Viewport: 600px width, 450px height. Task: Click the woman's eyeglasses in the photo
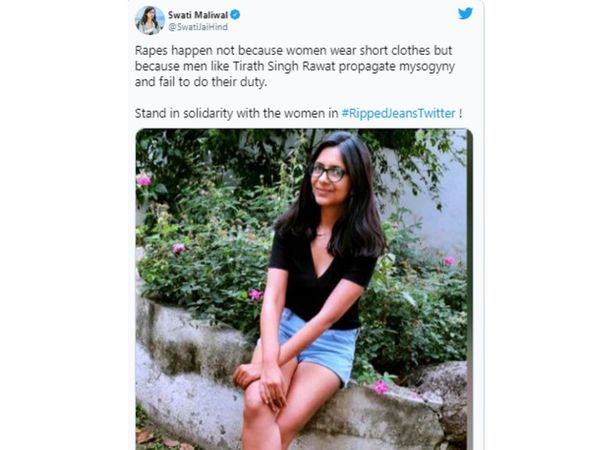point(328,173)
